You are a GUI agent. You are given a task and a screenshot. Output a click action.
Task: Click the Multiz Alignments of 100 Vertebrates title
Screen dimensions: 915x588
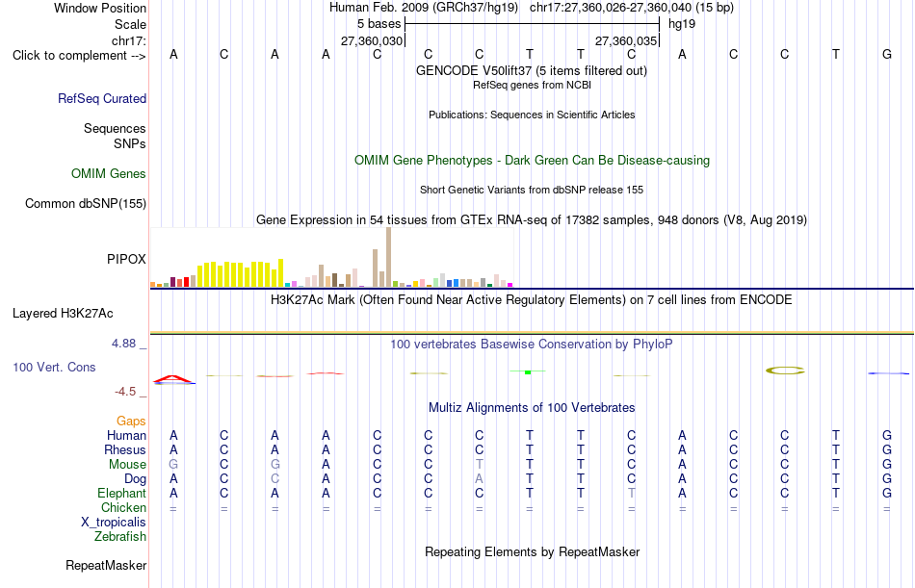tap(532, 408)
